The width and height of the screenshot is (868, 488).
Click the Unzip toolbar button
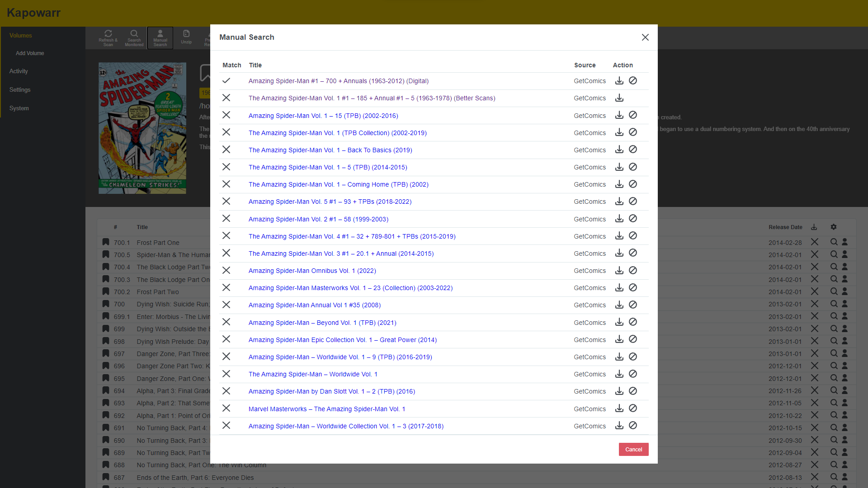[186, 38]
